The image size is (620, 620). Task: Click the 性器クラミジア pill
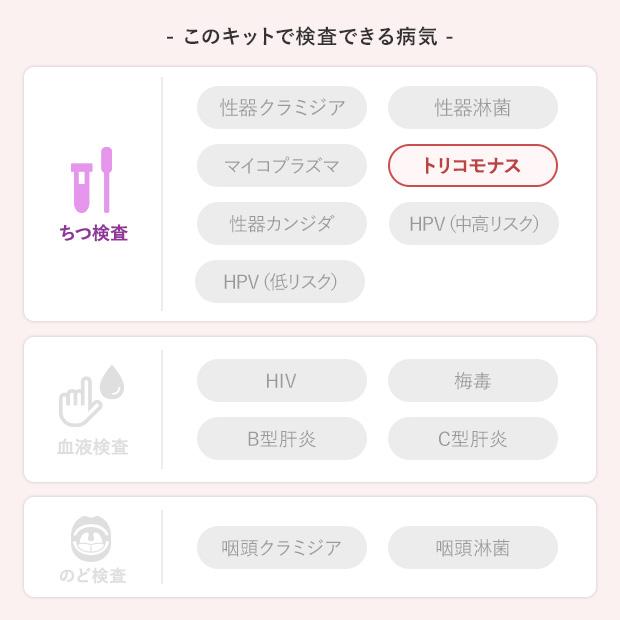point(282,108)
